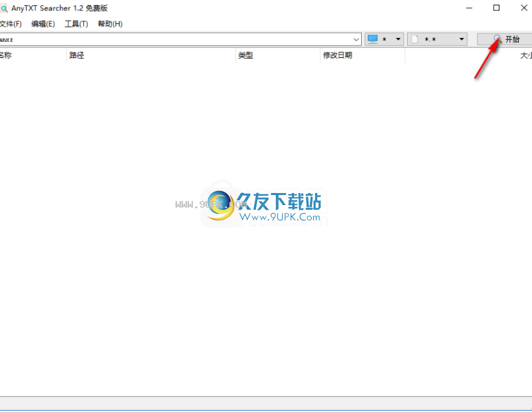The height and width of the screenshot is (412, 532).
Task: Minimize the AnyTXT Searcher window
Action: (x=469, y=8)
